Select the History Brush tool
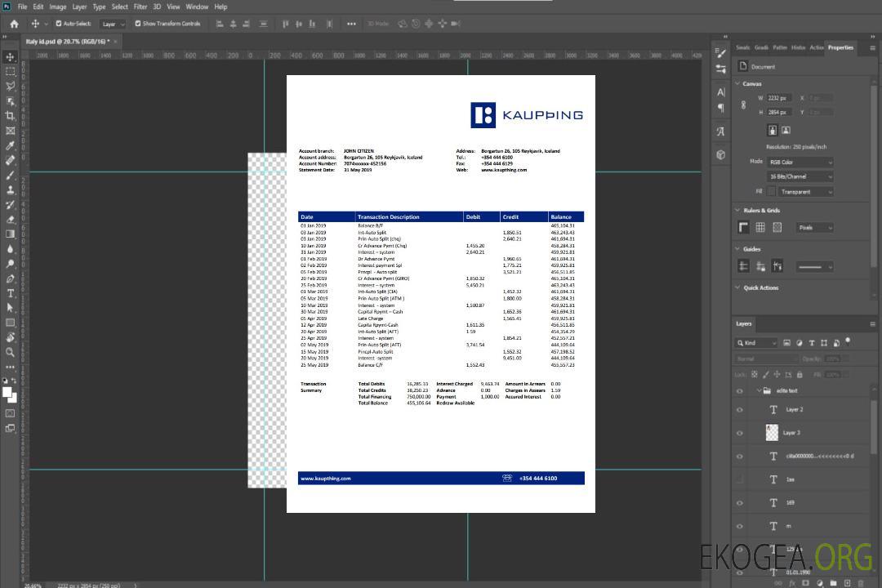Image resolution: width=882 pixels, height=588 pixels. click(x=10, y=205)
